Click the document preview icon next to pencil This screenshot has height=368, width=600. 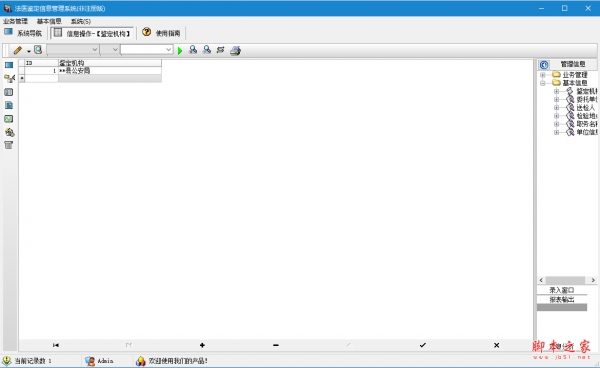(x=38, y=50)
